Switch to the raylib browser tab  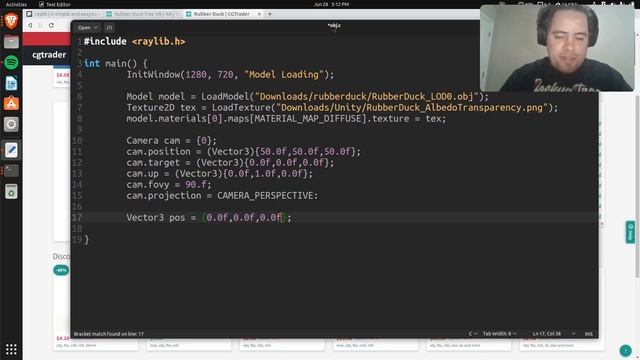click(63, 14)
